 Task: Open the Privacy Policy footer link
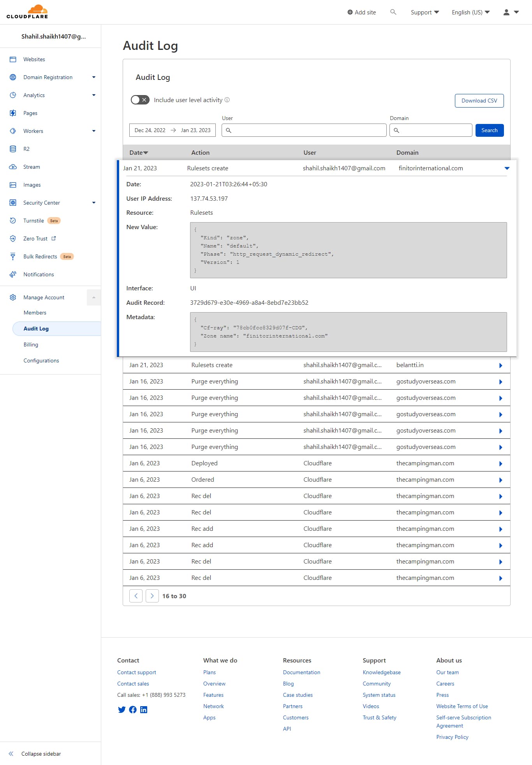(x=452, y=737)
